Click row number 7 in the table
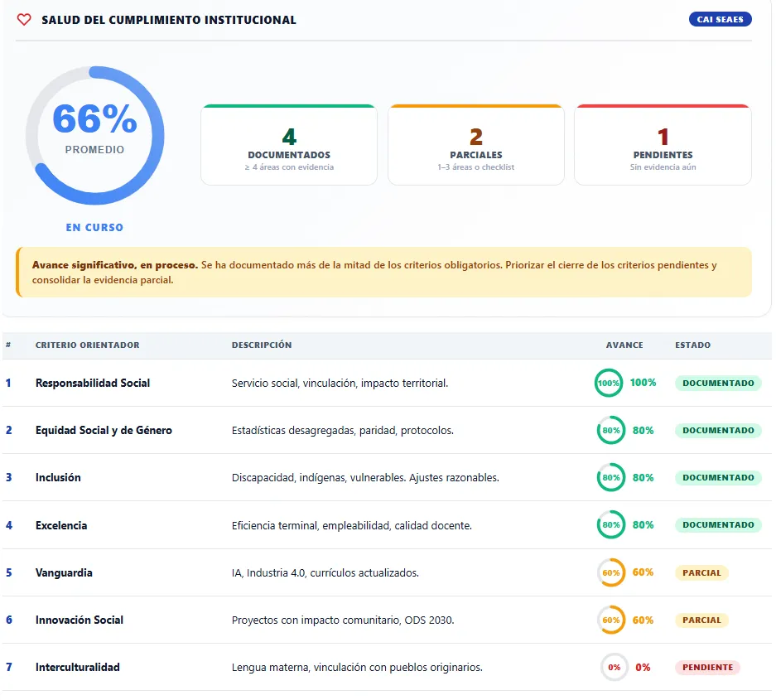 [x=9, y=667]
